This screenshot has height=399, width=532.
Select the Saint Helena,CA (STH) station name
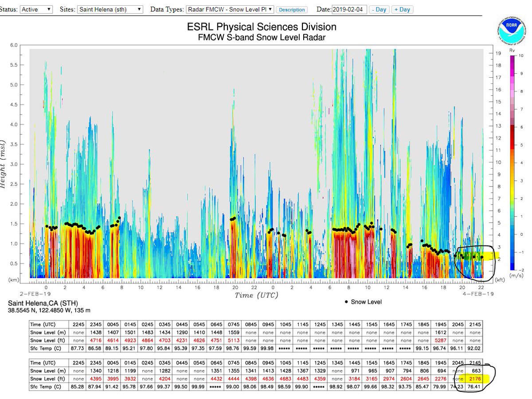point(43,304)
